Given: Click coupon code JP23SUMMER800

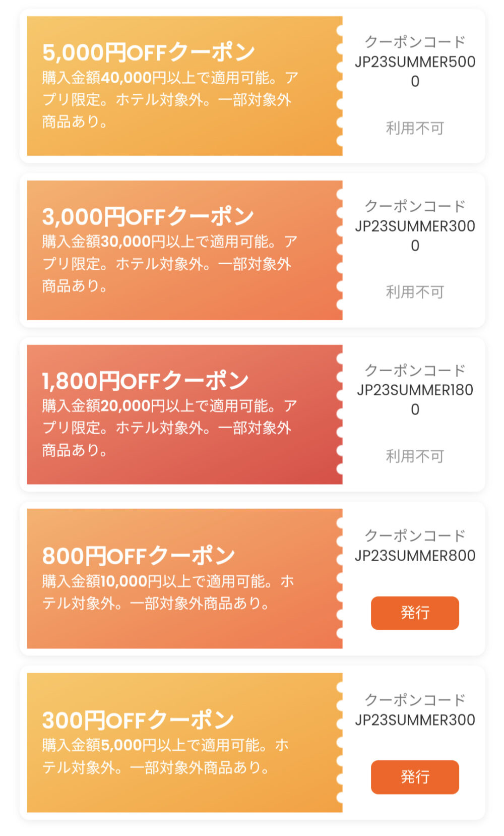Looking at the screenshot, I should 414,555.
